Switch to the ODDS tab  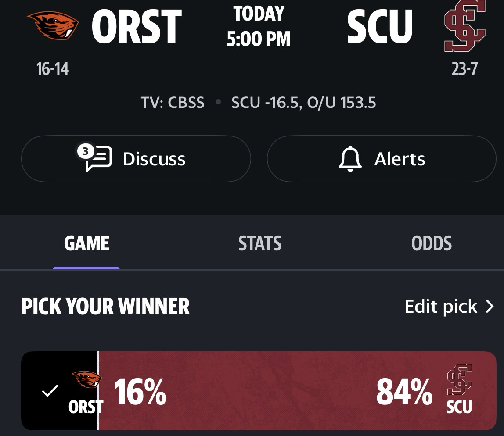(432, 243)
